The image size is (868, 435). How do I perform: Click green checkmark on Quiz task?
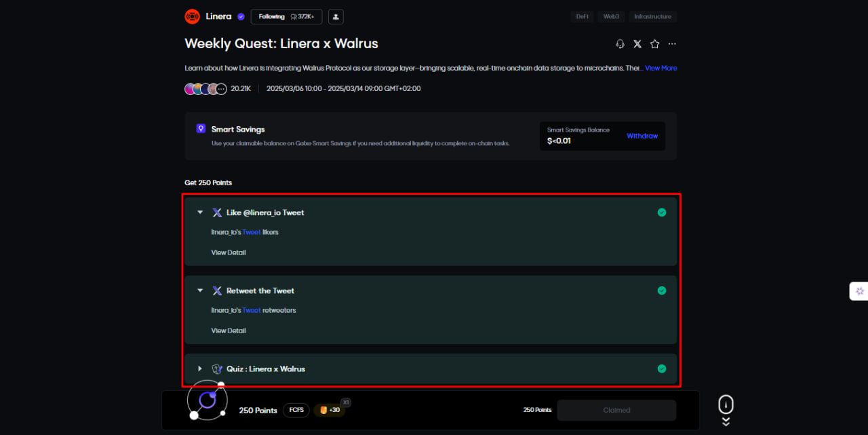click(x=662, y=368)
